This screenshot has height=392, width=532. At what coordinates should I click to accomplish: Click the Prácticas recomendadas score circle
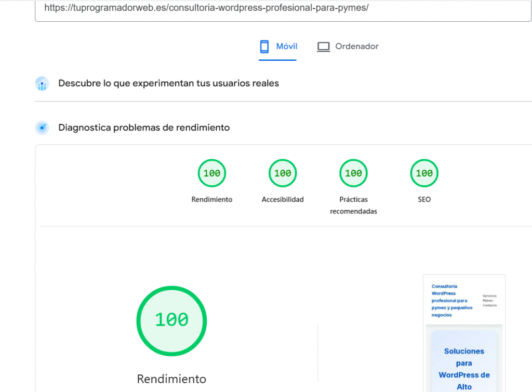[x=353, y=173]
